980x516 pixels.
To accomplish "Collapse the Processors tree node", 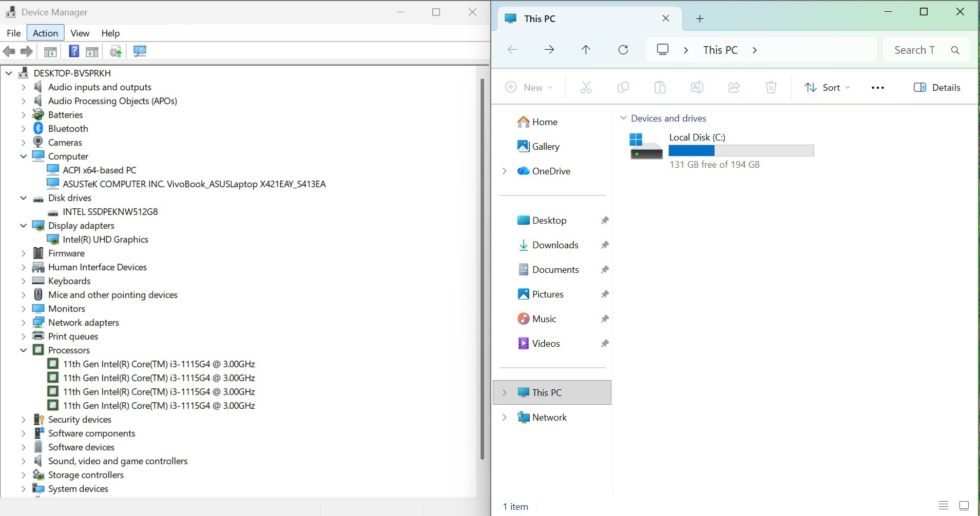I will click(x=23, y=350).
